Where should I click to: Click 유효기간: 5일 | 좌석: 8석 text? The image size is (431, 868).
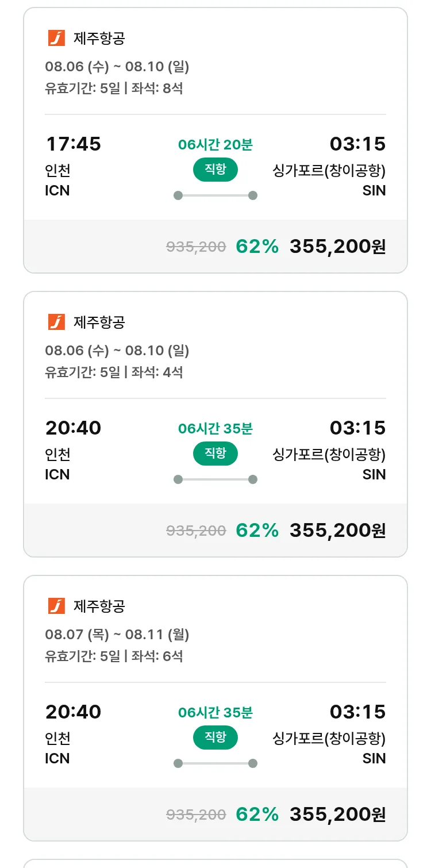114,89
